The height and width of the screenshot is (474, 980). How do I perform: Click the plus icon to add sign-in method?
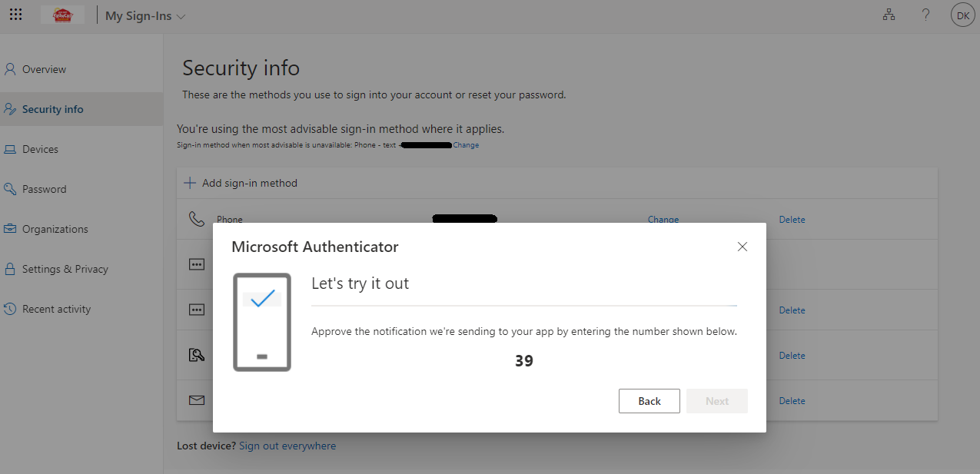[189, 183]
